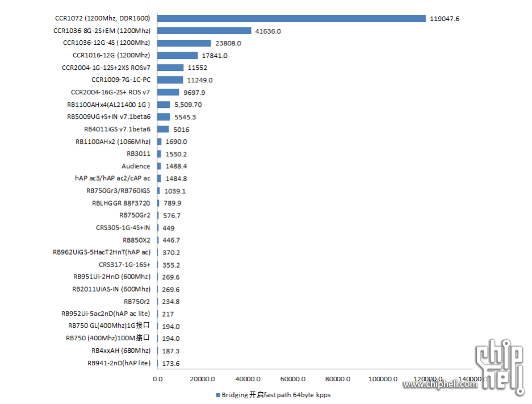Click the value 23808.0
This screenshot has width=532, height=404.
pos(228,43)
